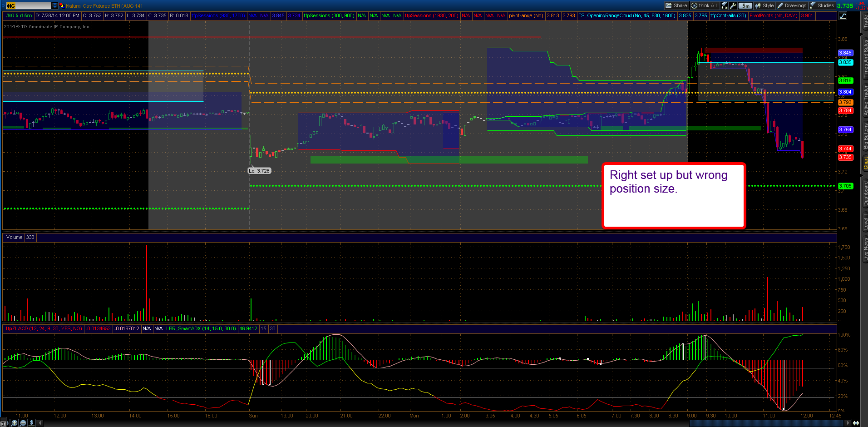Open the Live News side tab

point(865,249)
